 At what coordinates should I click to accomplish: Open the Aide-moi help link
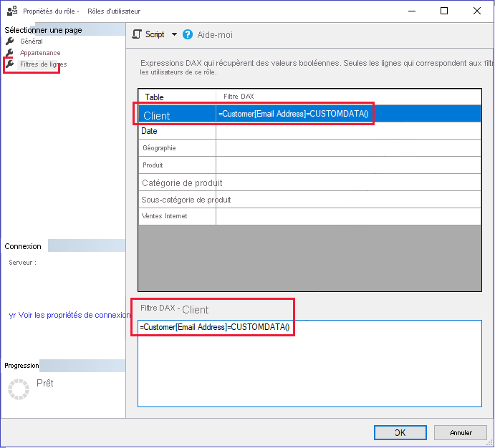[x=215, y=34]
